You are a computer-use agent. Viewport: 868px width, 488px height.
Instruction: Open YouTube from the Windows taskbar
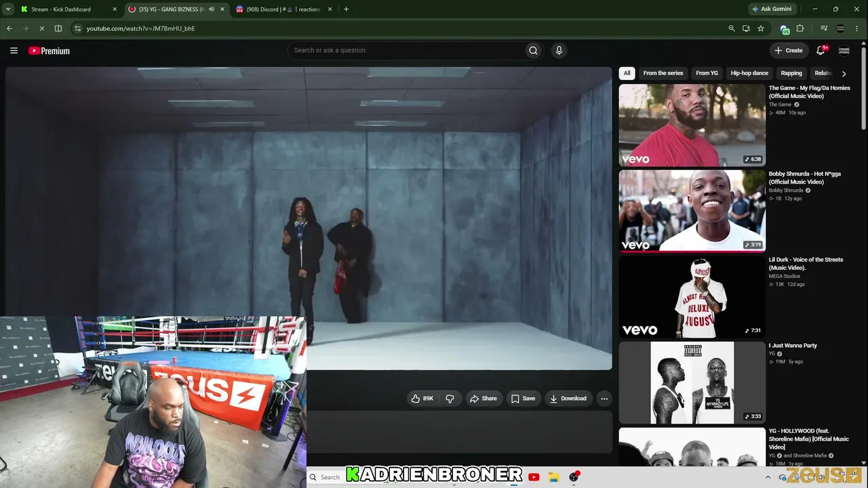[534, 477]
